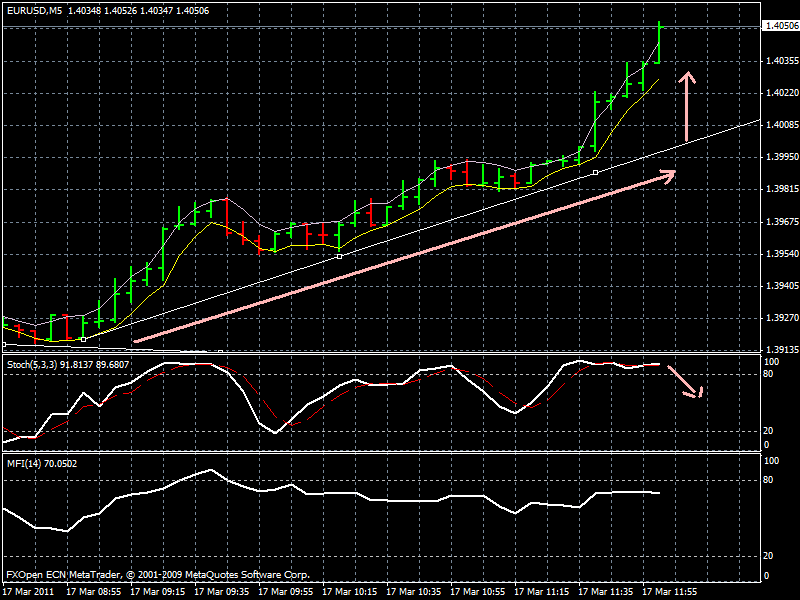Screen dimensions: 800x600
Task: Click the pink upward trend arrow on chart
Action: (686, 105)
